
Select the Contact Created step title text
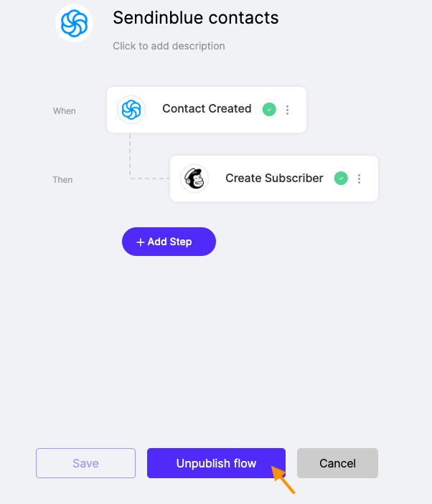(207, 109)
